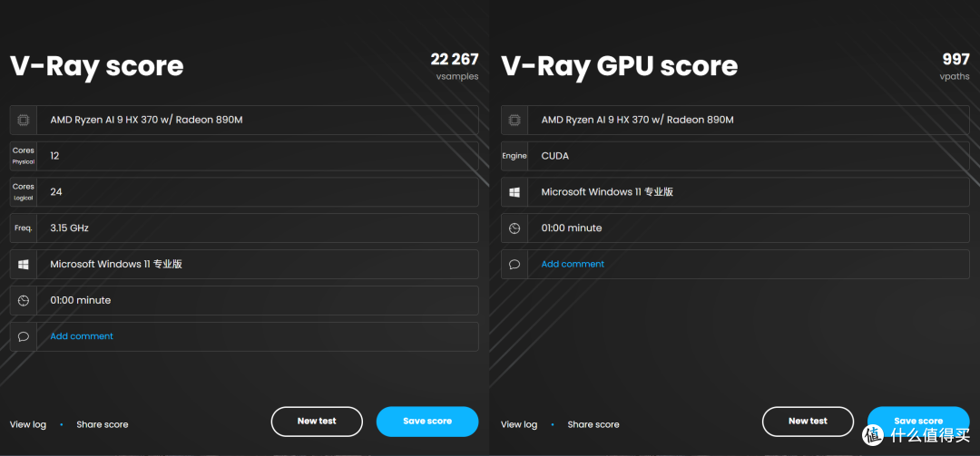Add comment to the V-Ray score result
This screenshot has height=456, width=980.
pos(82,336)
